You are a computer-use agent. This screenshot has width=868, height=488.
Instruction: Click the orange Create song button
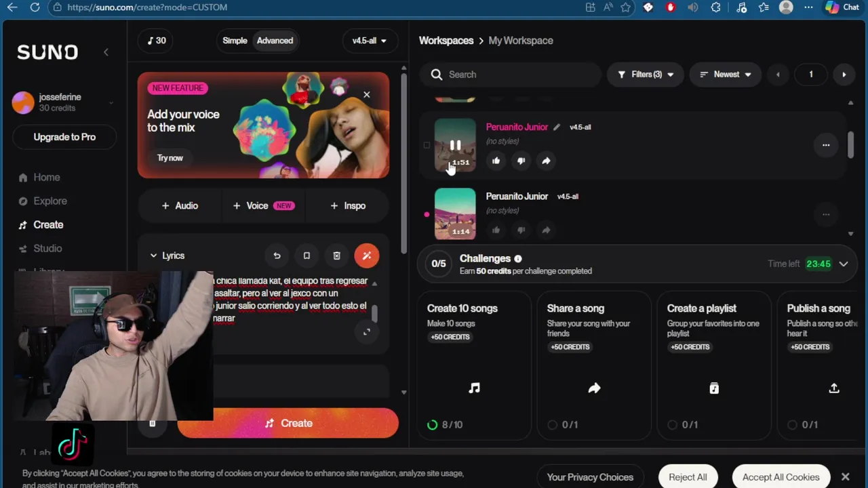tap(288, 423)
